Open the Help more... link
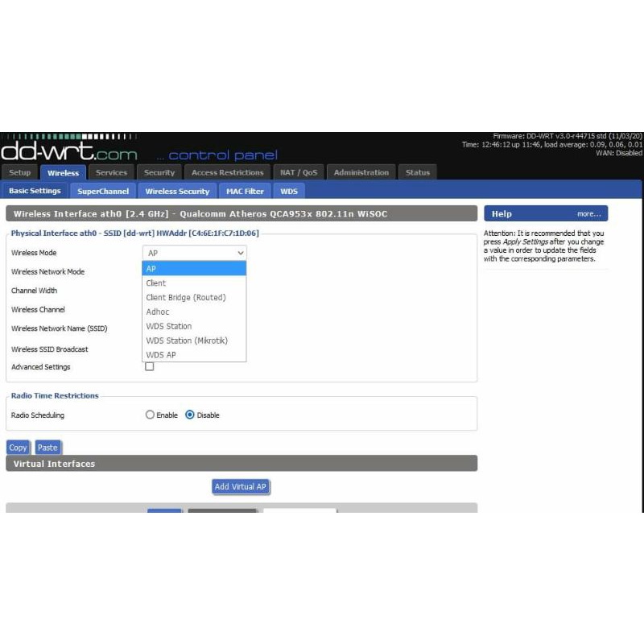The height and width of the screenshot is (644, 644). pos(589,214)
